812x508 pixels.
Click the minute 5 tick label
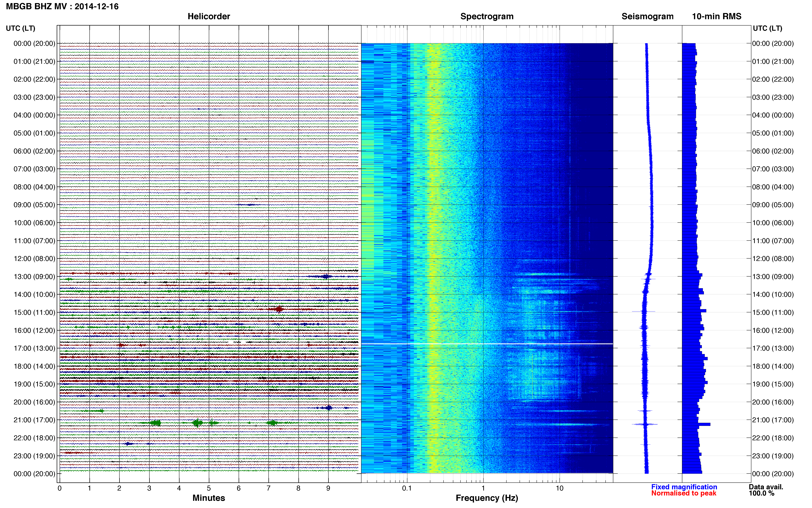point(209,488)
